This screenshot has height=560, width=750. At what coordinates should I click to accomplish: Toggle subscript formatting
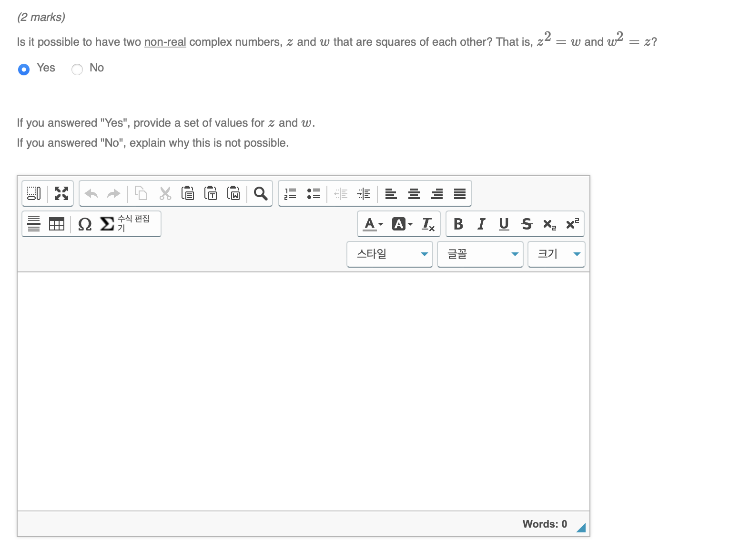click(x=549, y=224)
